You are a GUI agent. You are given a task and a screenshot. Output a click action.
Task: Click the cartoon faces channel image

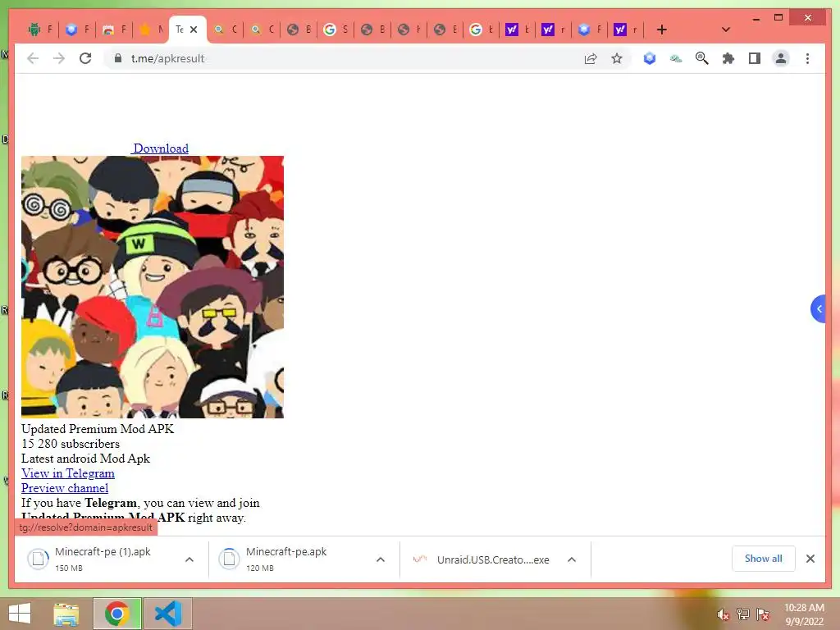(x=152, y=286)
